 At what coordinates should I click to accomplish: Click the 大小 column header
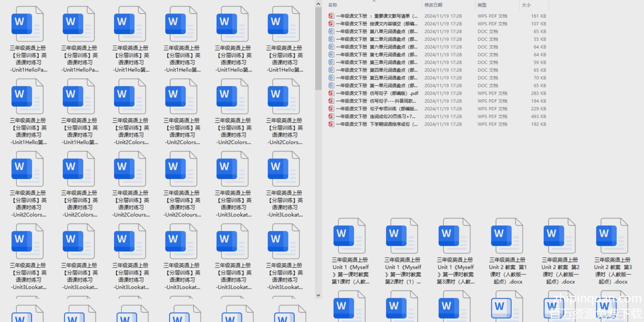526,5
